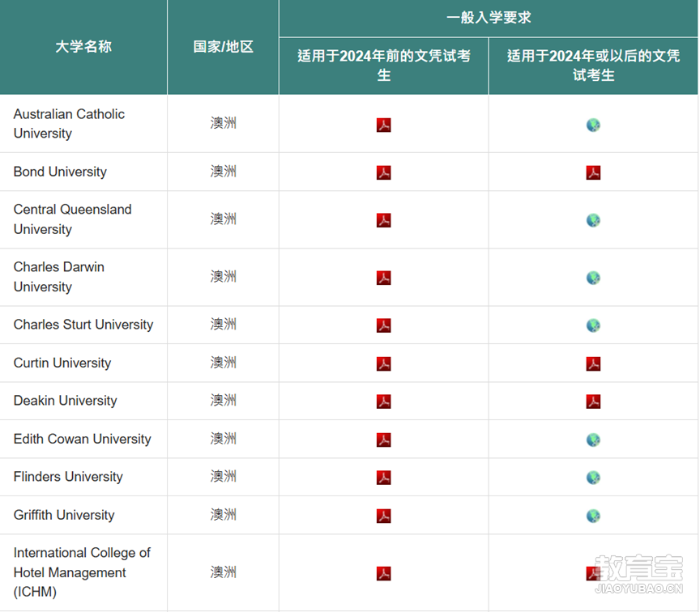Screen dimensions: 700x612
Task: Open 2024-onwards web link for Charles Darwin University
Action: coord(593,278)
